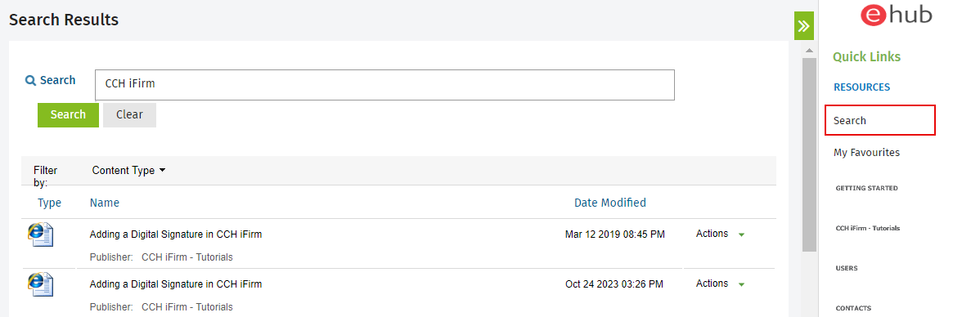The image size is (980, 317).
Task: Click the Clear button
Action: (129, 115)
